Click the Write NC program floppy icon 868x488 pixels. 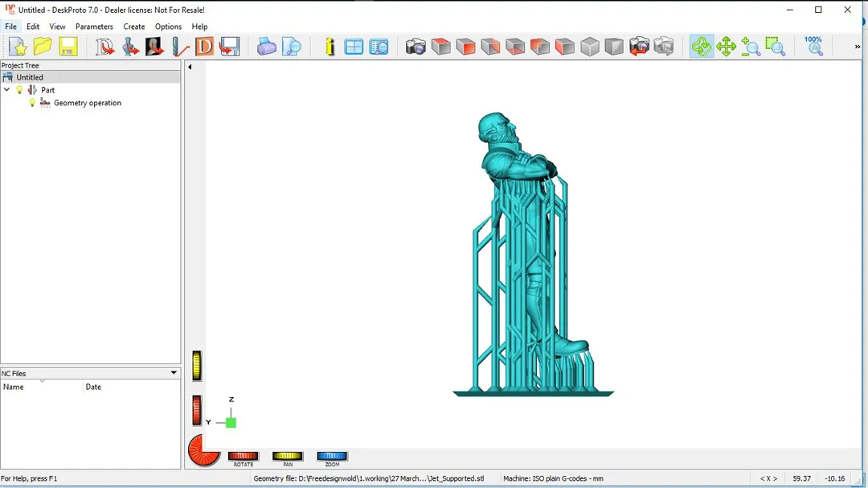229,47
